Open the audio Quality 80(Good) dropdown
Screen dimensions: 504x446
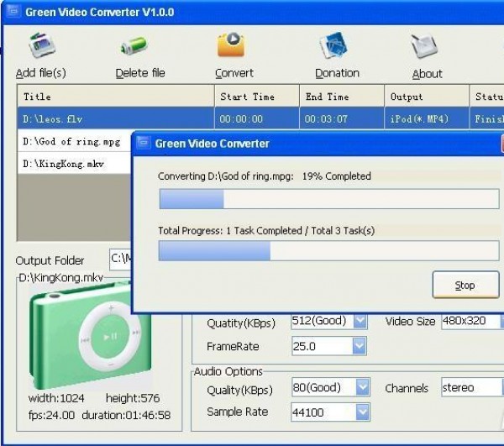point(362,388)
